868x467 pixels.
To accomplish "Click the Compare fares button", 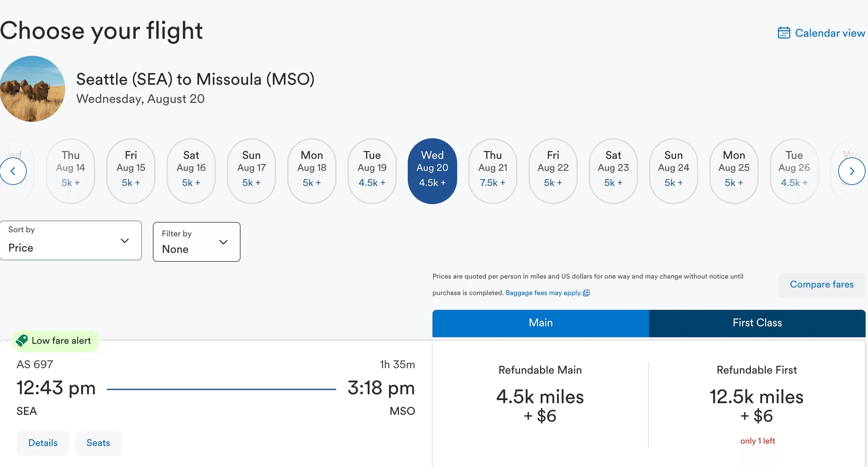I will [x=821, y=284].
